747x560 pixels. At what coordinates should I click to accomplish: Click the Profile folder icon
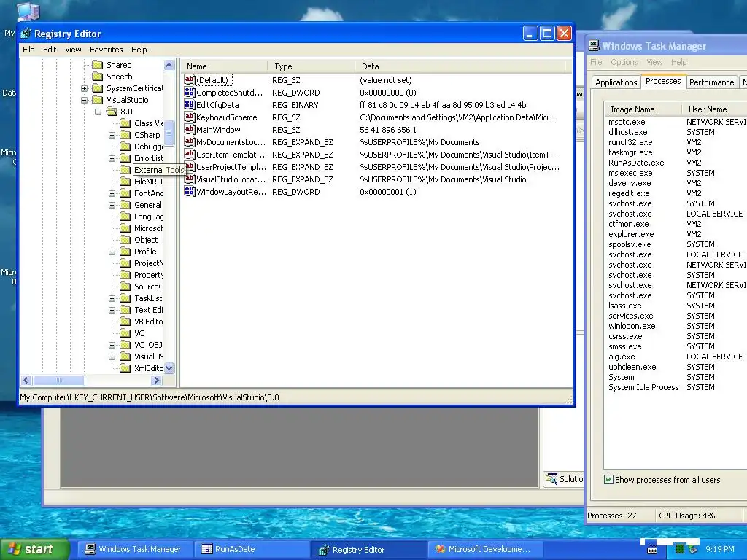coord(125,252)
